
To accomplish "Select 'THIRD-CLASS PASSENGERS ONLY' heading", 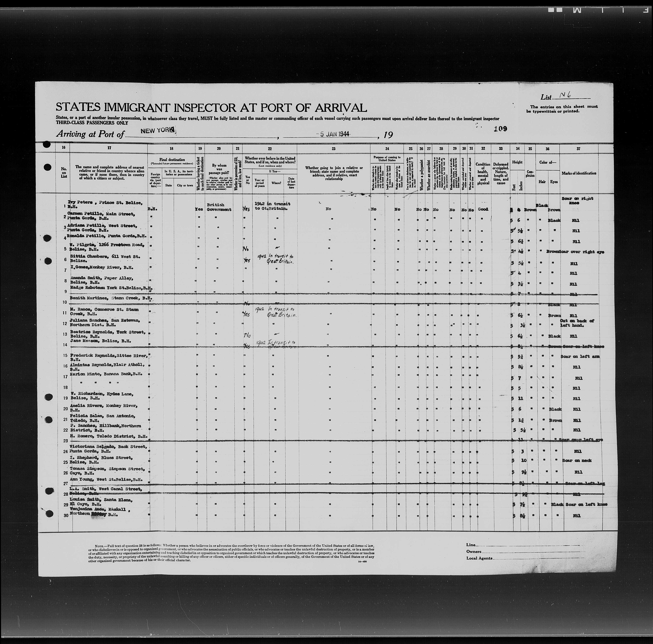I will 92,123.
